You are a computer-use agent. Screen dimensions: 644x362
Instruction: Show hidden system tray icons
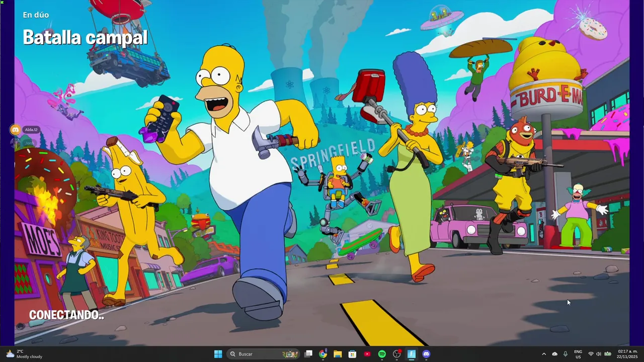pos(544,354)
